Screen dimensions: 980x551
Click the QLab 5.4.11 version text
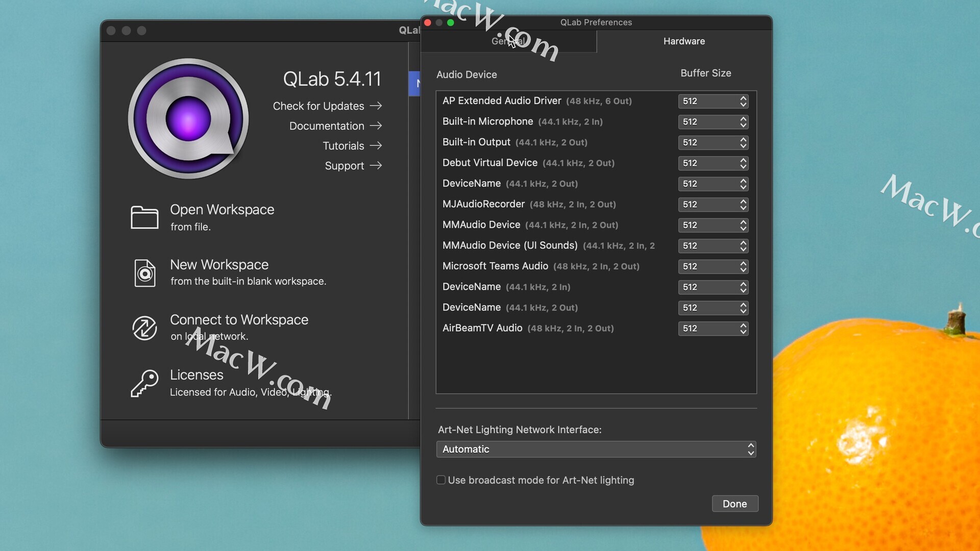coord(332,79)
